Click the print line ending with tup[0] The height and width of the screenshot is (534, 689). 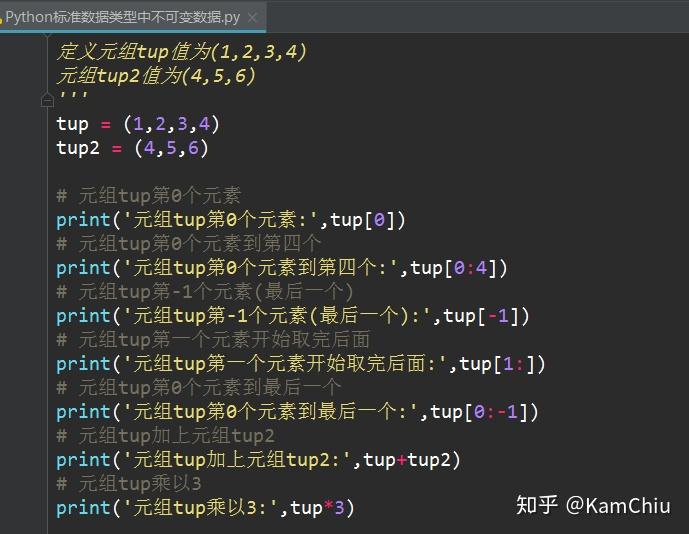[x=231, y=220]
